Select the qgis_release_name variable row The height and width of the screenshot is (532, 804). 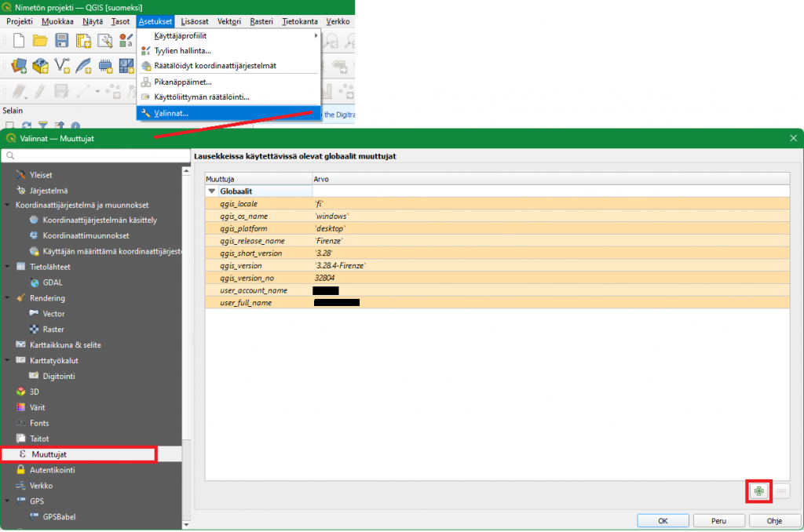pyautogui.click(x=497, y=241)
